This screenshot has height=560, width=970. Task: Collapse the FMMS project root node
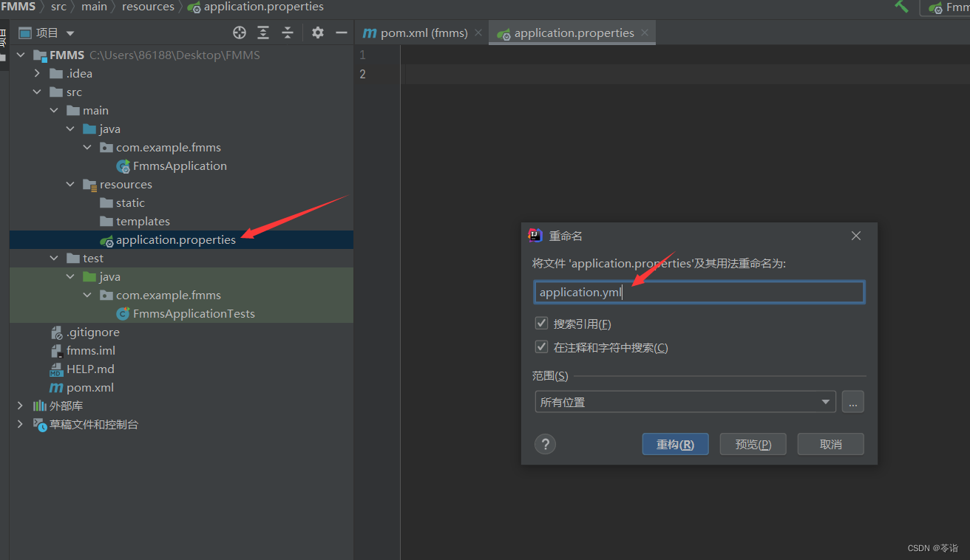20,55
